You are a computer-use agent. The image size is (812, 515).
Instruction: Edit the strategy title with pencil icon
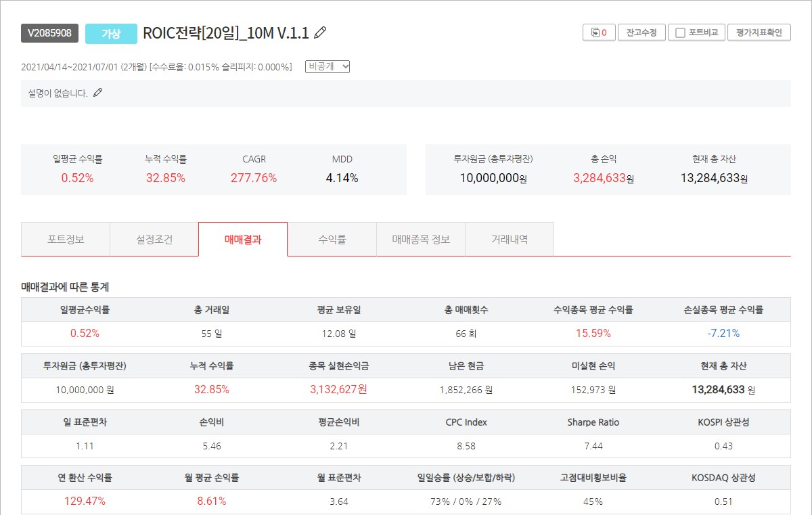point(321,32)
